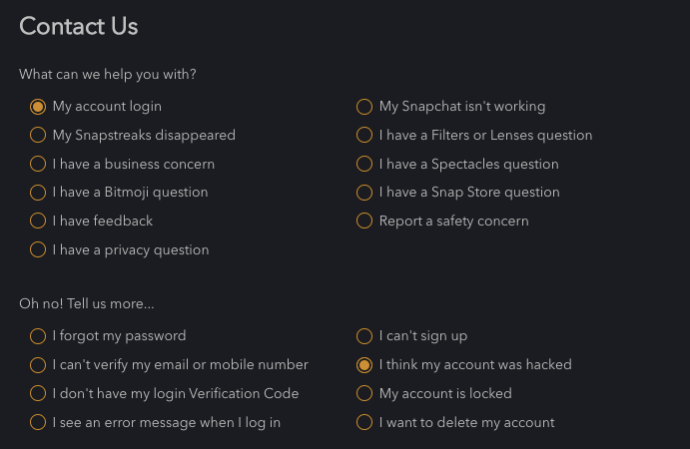Choose "I think my account was hacked"
The image size is (690, 449).
click(365, 365)
